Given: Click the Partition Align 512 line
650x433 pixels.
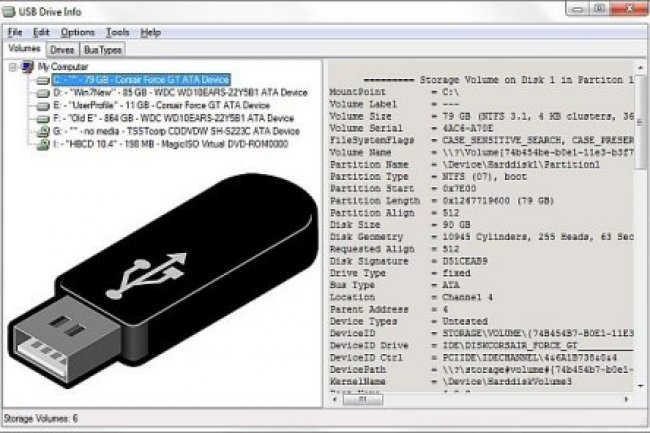Looking at the screenshot, I should 395,213.
